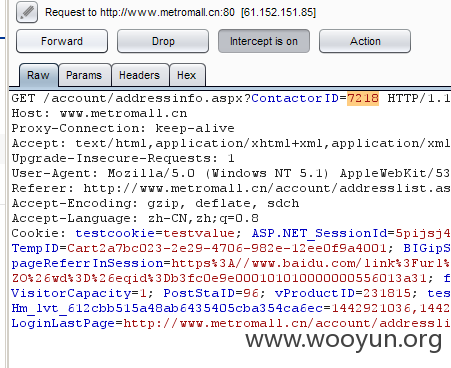Open the Headers tab
451x368 pixels.
140,75
